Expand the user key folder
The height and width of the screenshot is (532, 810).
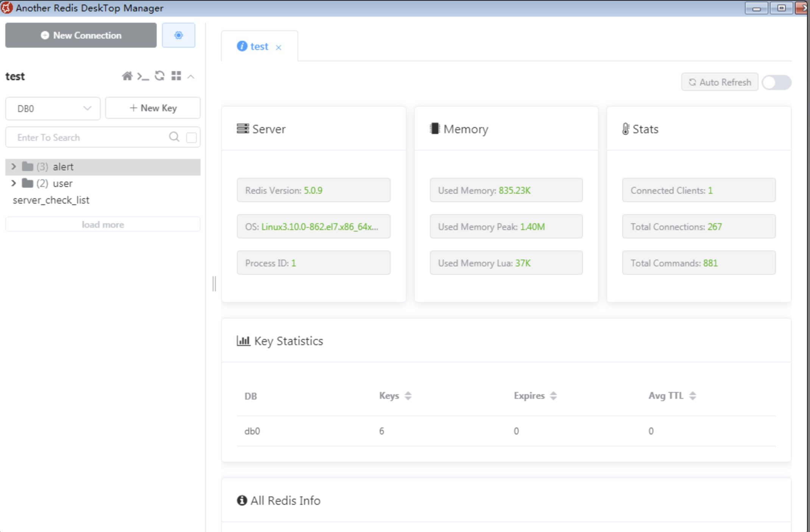(x=14, y=183)
